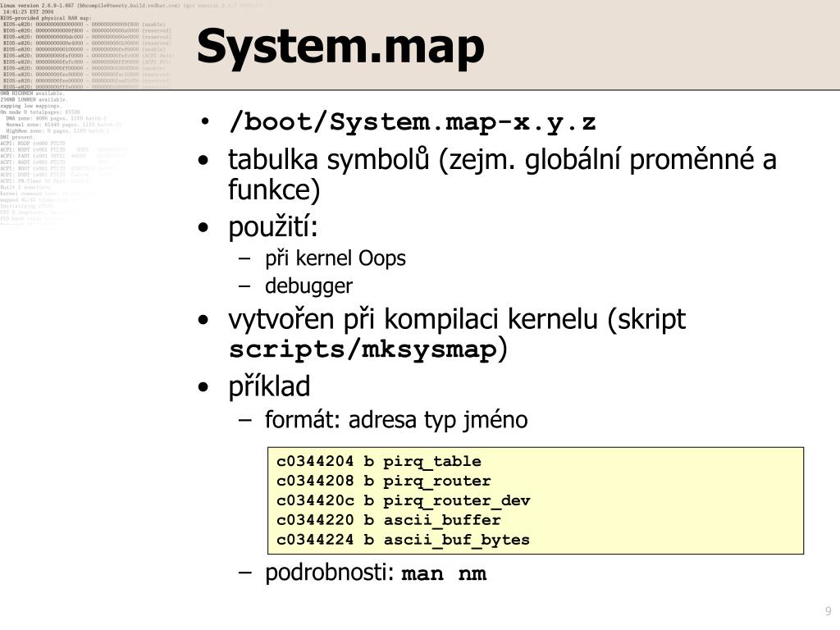Click the ascii_buffer line in code box

point(389,520)
